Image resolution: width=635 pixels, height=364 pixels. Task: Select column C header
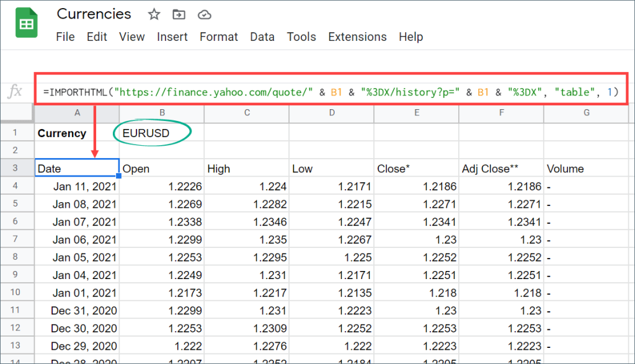(247, 113)
